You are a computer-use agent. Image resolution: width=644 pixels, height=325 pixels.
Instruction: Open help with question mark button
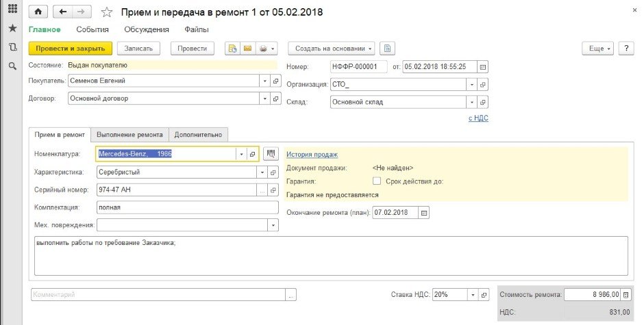626,49
